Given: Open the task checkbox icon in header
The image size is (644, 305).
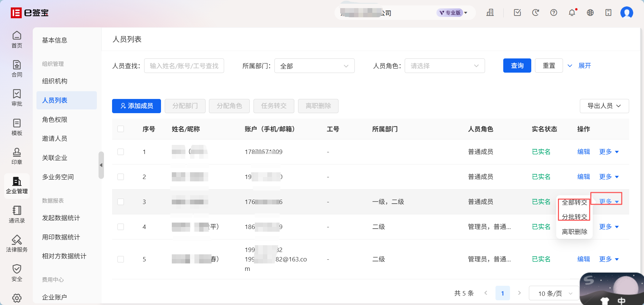Looking at the screenshot, I should (517, 13).
